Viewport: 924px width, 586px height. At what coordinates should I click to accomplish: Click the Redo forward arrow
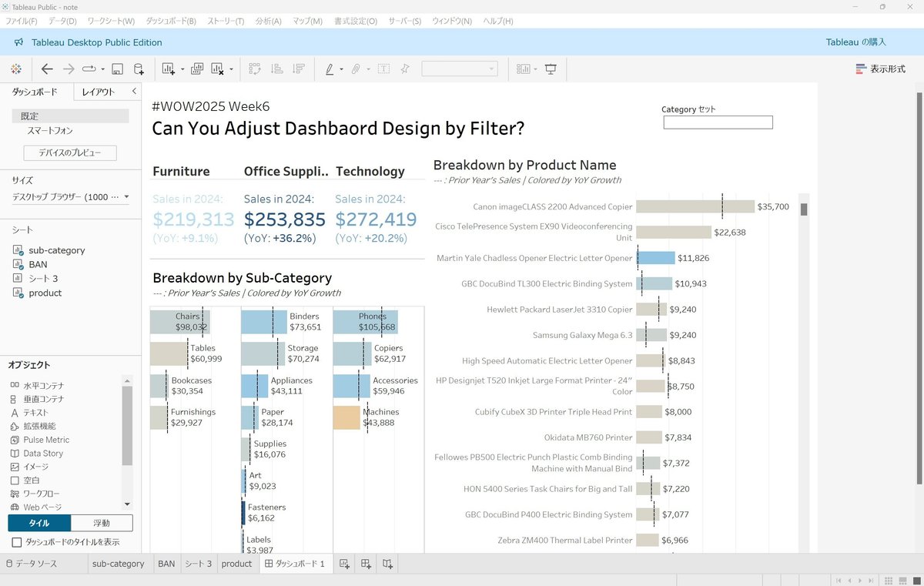tap(69, 69)
